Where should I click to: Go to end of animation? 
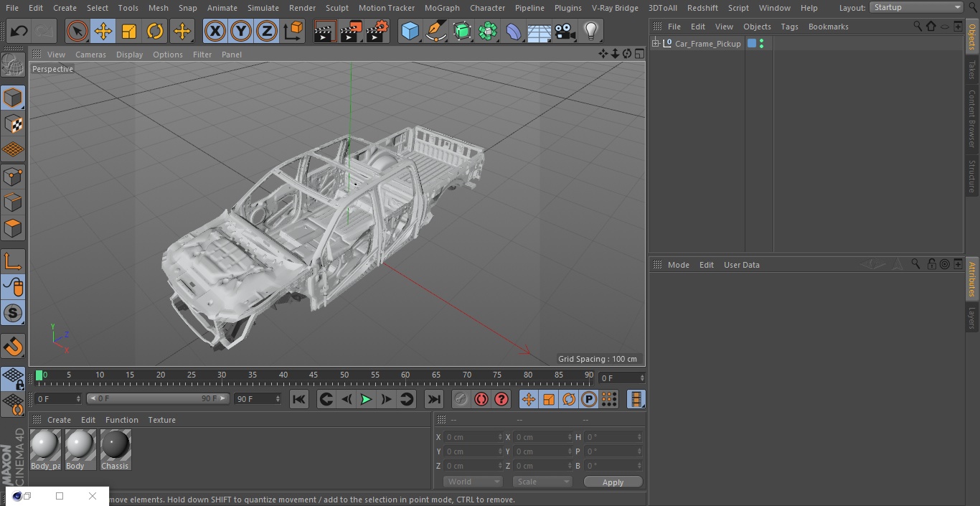tap(434, 399)
